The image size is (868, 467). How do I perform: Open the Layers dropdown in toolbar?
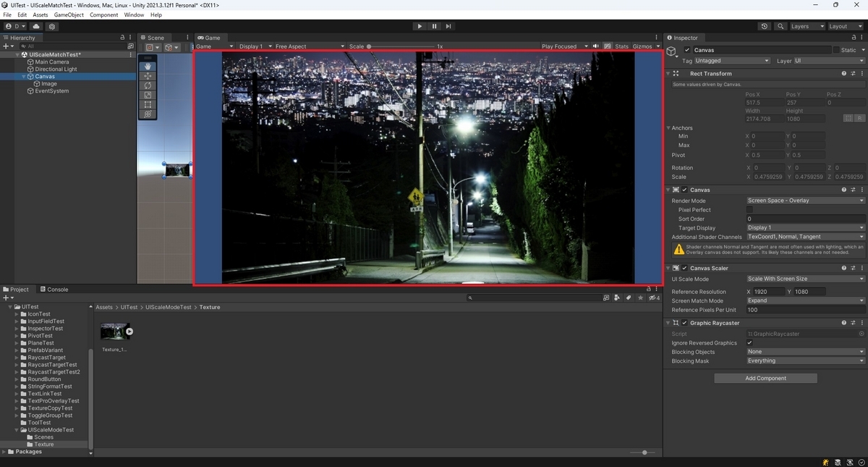[x=807, y=26]
